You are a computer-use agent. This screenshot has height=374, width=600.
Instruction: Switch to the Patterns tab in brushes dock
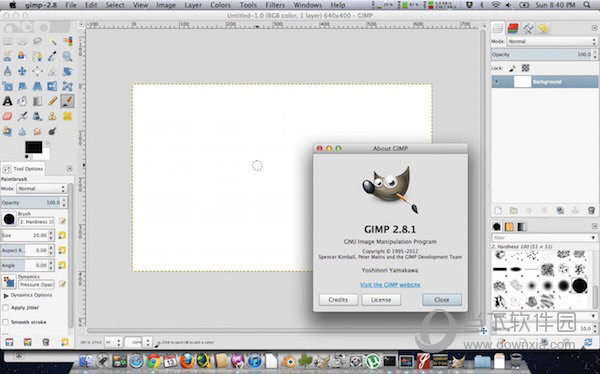coord(509,227)
